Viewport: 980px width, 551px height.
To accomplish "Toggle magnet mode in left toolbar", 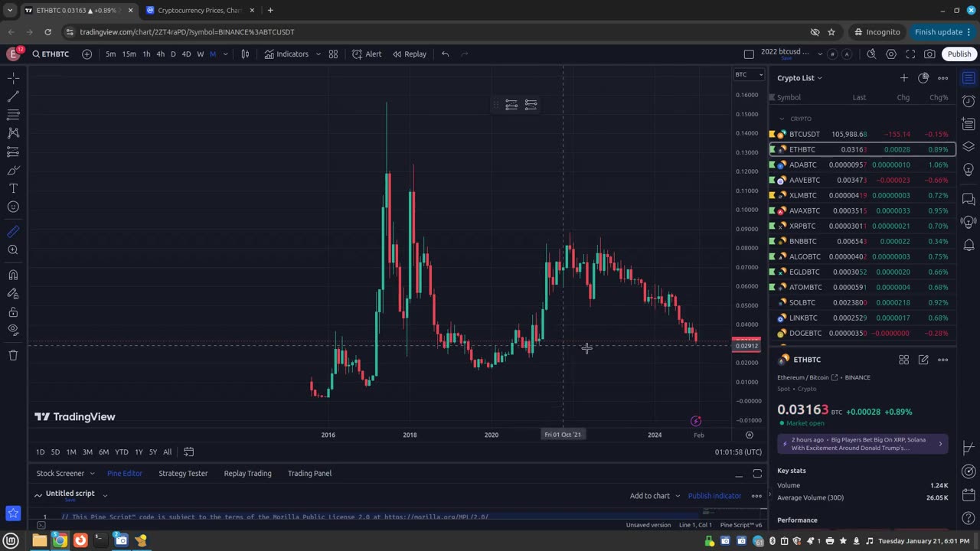I will 13,275.
